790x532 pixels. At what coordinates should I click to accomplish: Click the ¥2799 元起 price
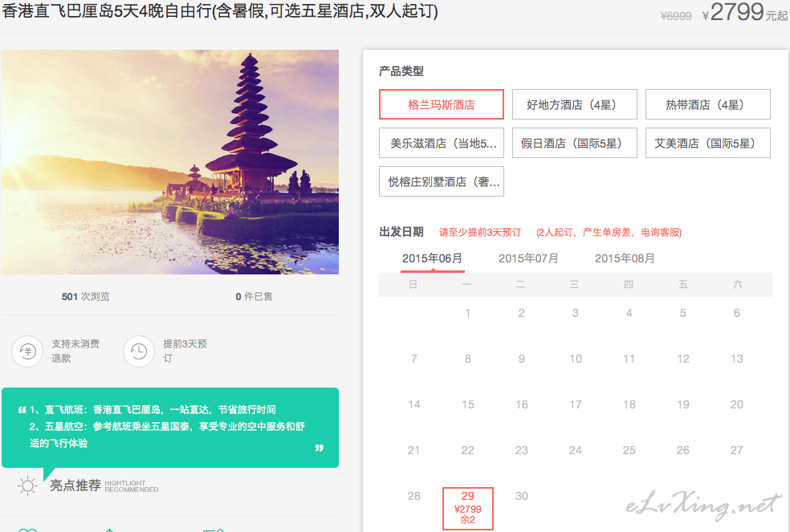point(744,12)
